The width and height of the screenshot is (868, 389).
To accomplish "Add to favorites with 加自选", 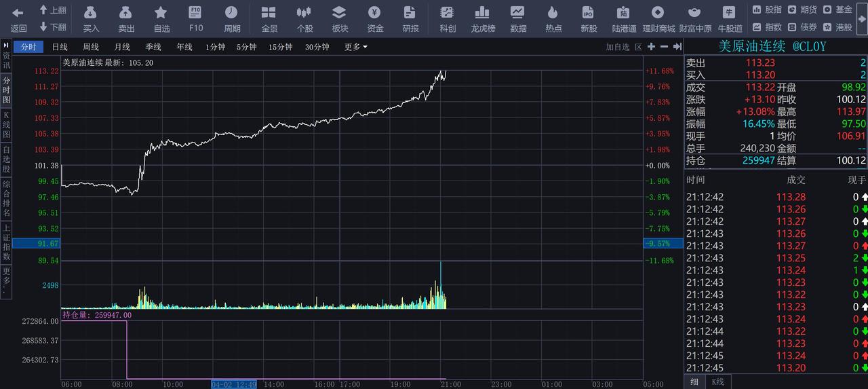I will (x=618, y=47).
